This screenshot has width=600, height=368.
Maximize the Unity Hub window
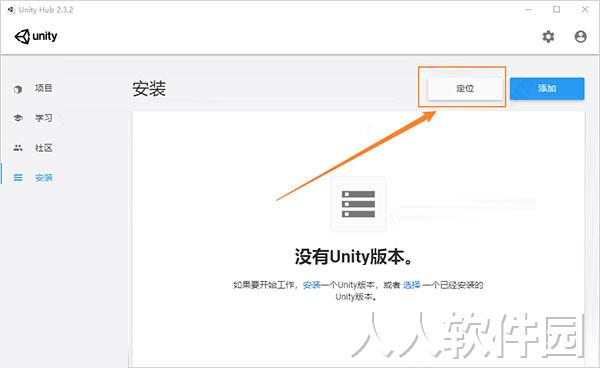click(556, 10)
